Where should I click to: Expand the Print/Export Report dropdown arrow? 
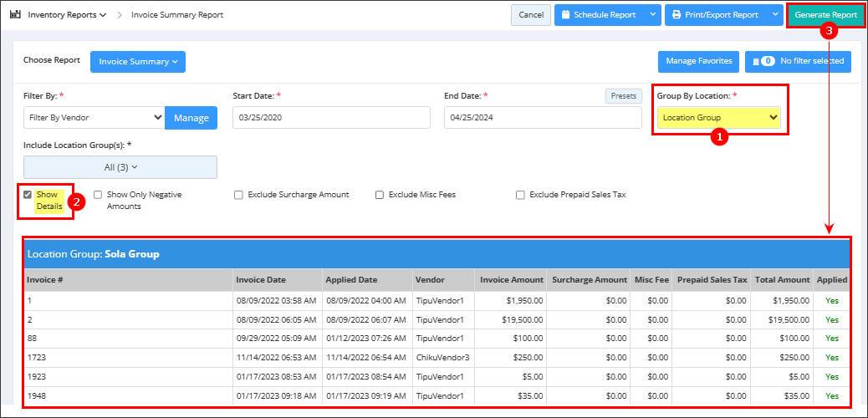click(x=774, y=15)
